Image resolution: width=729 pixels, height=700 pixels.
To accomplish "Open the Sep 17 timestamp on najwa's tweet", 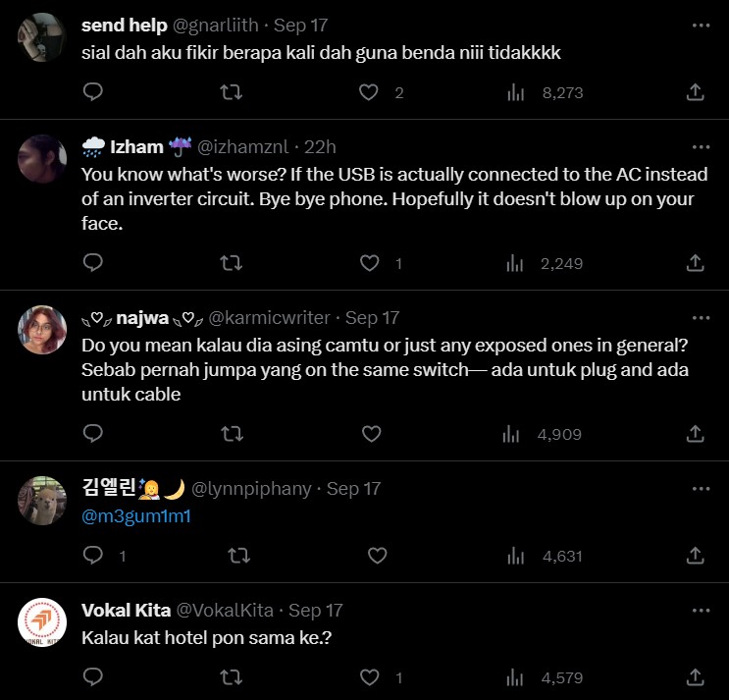I will (372, 318).
